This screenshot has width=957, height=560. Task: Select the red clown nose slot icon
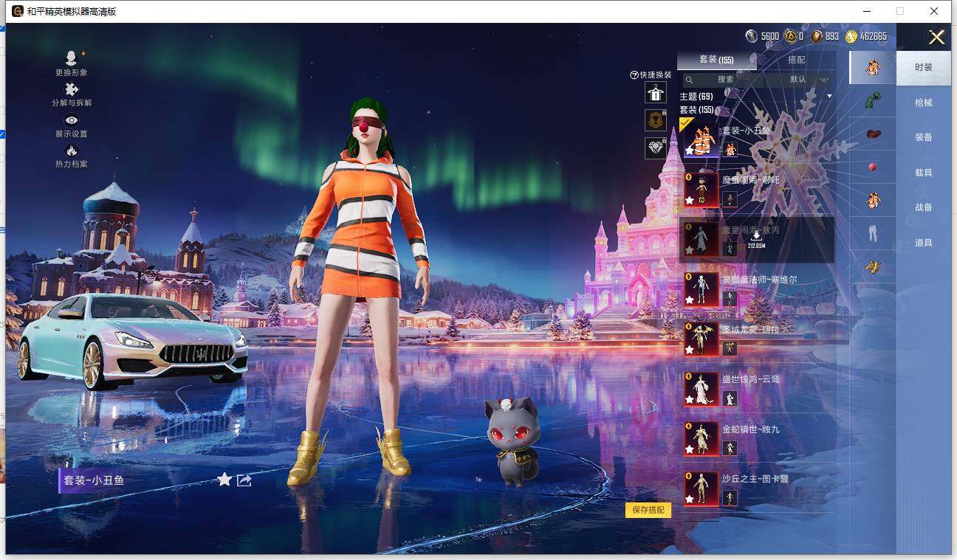tap(873, 167)
